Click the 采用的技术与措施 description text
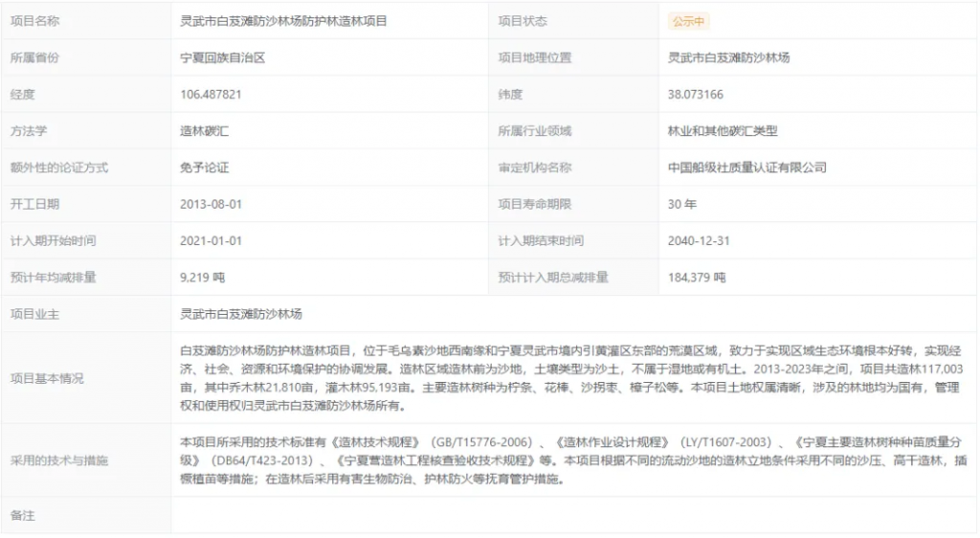This screenshot has height=538, width=980. click(x=571, y=460)
